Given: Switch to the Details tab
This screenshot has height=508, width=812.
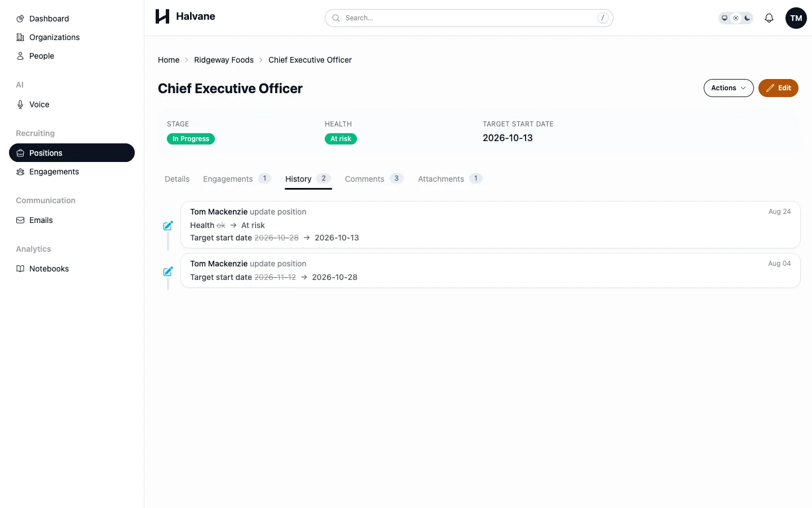Looking at the screenshot, I should (177, 179).
